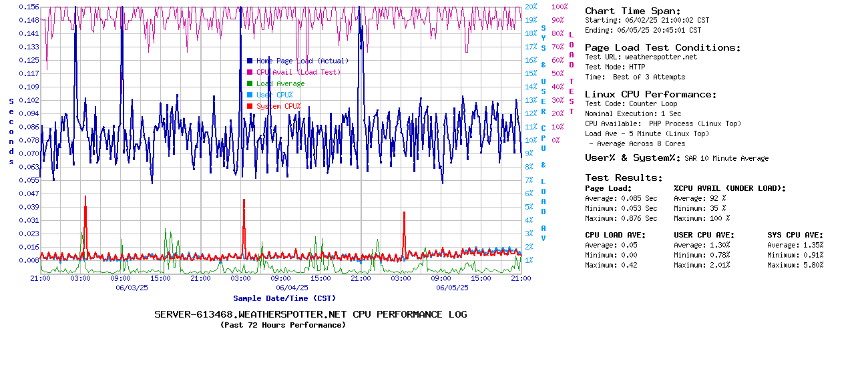This screenshot has width=868, height=367.
Task: Click the Sample Date/Time (CST) axis title
Action: 284,298
